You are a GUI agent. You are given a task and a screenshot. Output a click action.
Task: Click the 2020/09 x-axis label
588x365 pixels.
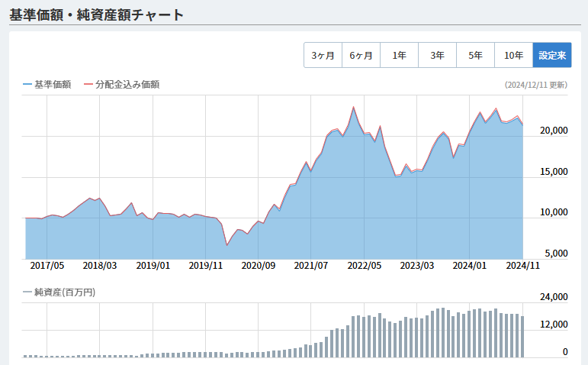pos(259,266)
